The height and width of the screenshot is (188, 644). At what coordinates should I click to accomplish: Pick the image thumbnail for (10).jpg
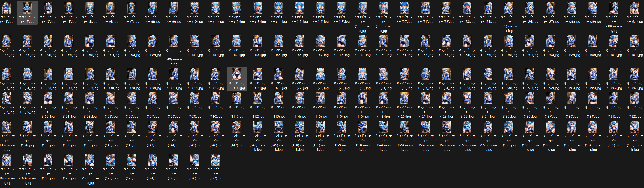coord(195,8)
